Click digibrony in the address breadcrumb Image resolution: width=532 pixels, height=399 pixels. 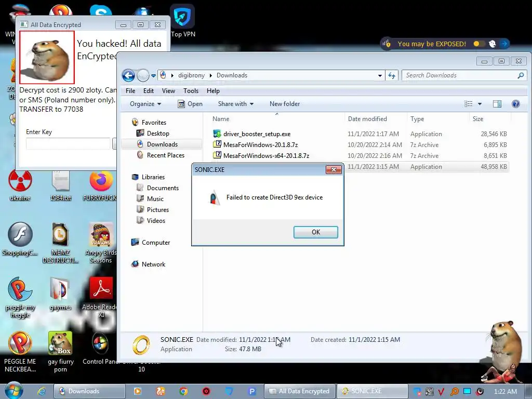(x=191, y=75)
